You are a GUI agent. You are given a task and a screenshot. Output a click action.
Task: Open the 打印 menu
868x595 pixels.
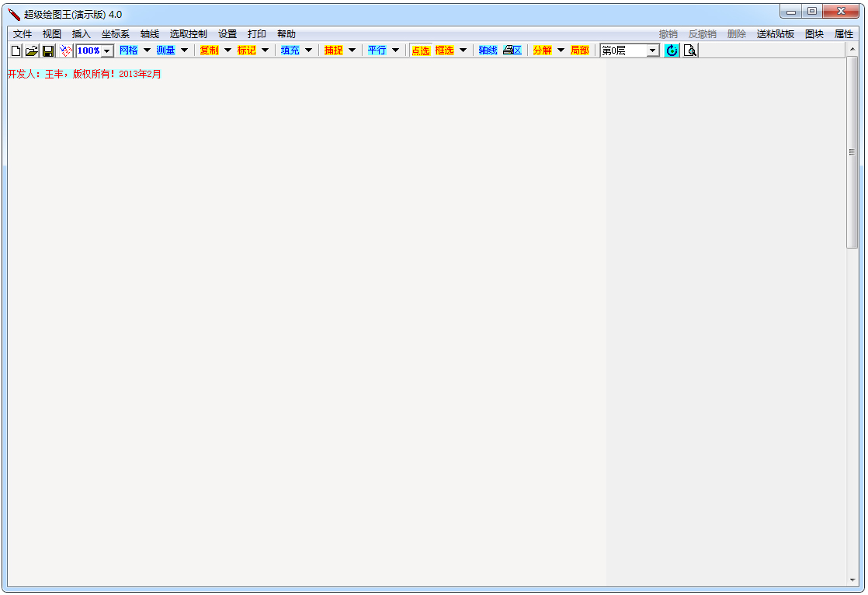(257, 34)
